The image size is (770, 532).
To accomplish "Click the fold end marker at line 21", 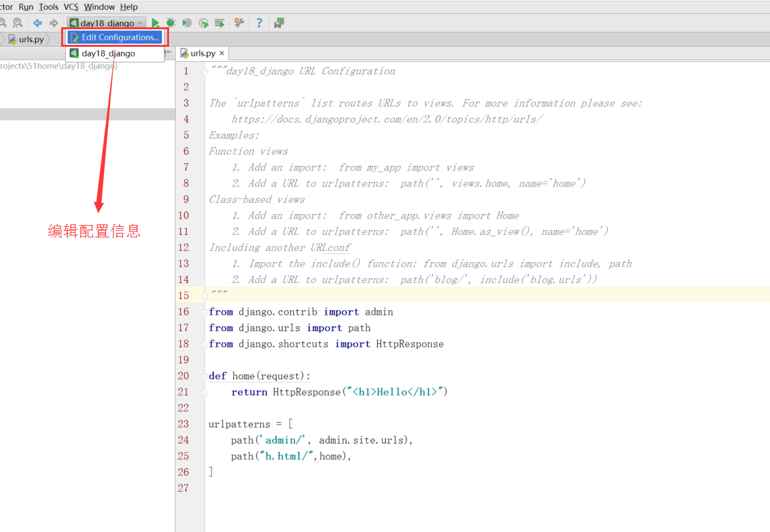I will coord(205,392).
